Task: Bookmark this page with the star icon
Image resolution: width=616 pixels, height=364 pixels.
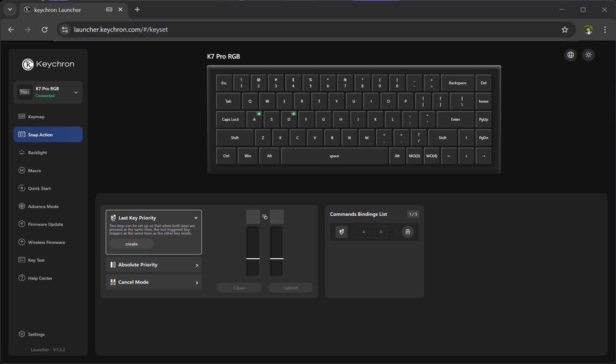Action: (x=564, y=30)
